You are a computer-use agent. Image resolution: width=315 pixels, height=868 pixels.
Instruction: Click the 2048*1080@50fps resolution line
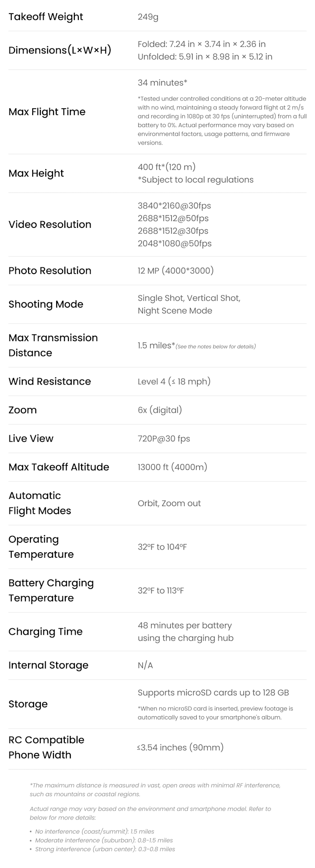tap(174, 243)
